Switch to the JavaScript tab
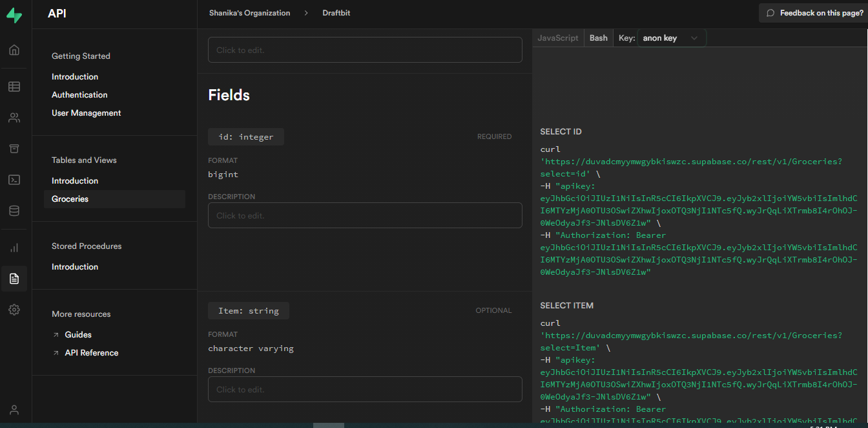The height and width of the screenshot is (428, 868). 557,37
